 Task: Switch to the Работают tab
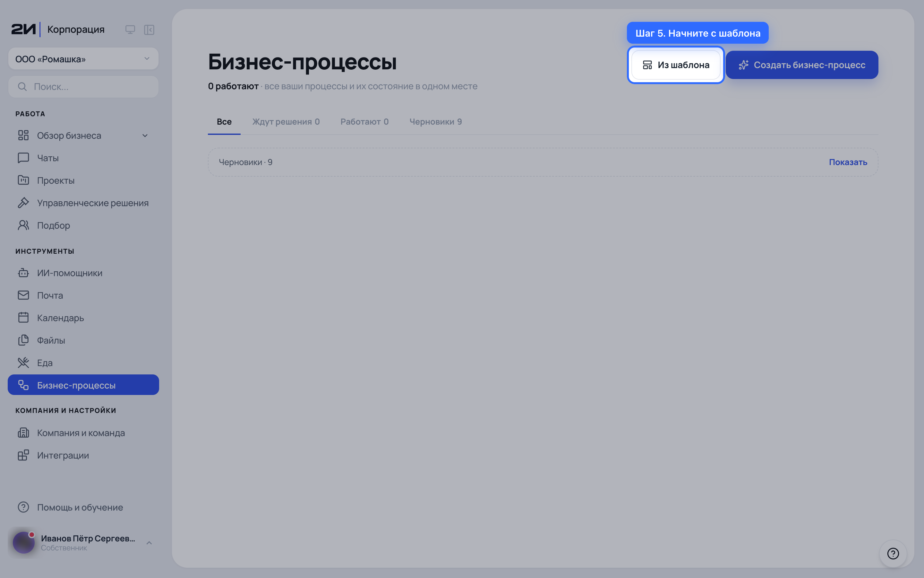tap(364, 122)
